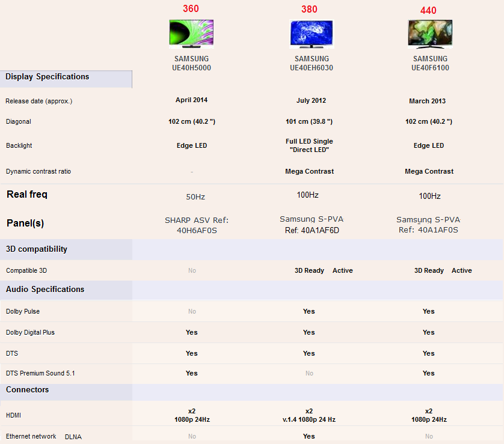Viewport: 504px width, 444px height.
Task: Open the Samsung UE40F6100 TV thumbnail
Action: tap(430, 34)
